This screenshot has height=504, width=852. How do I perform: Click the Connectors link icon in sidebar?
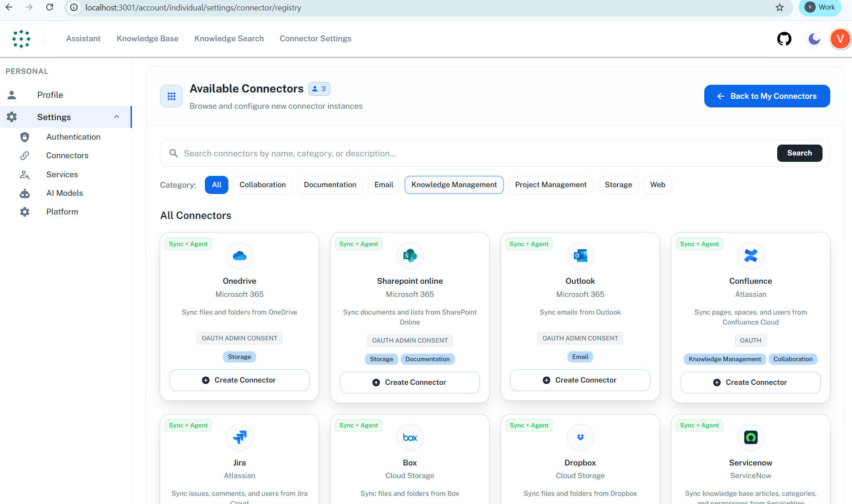(x=24, y=155)
